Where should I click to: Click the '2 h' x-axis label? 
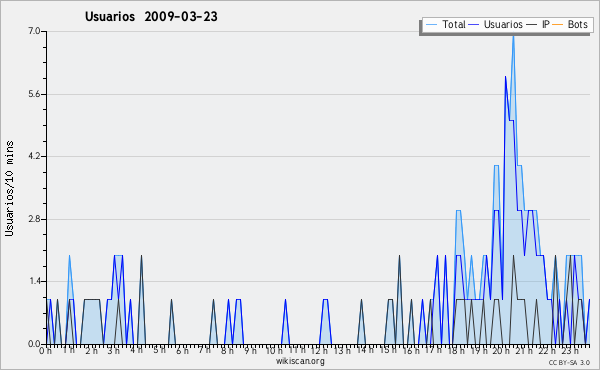pyautogui.click(x=91, y=351)
